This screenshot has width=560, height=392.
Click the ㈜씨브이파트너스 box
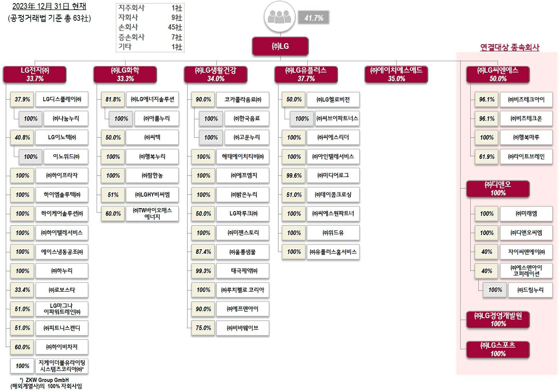click(337, 118)
